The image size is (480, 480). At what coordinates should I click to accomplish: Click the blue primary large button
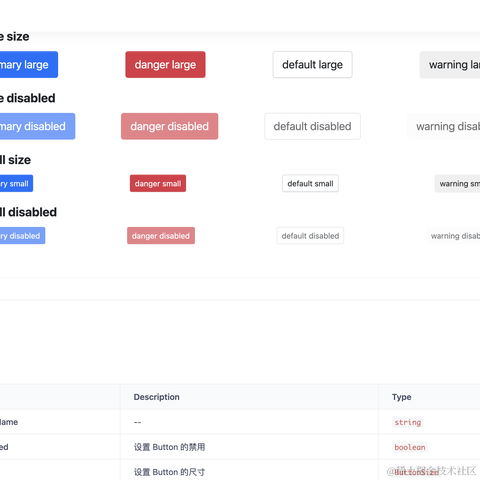click(29, 64)
